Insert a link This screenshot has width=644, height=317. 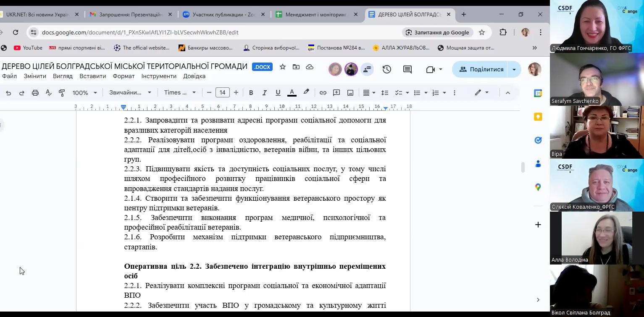(323, 93)
